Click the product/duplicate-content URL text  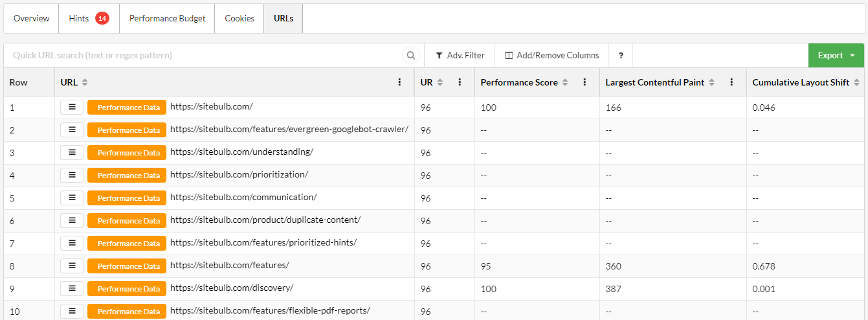pyautogui.click(x=265, y=220)
